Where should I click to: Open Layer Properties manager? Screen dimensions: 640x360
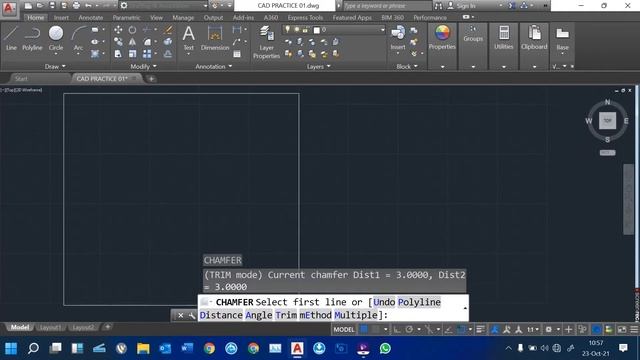coord(267,42)
